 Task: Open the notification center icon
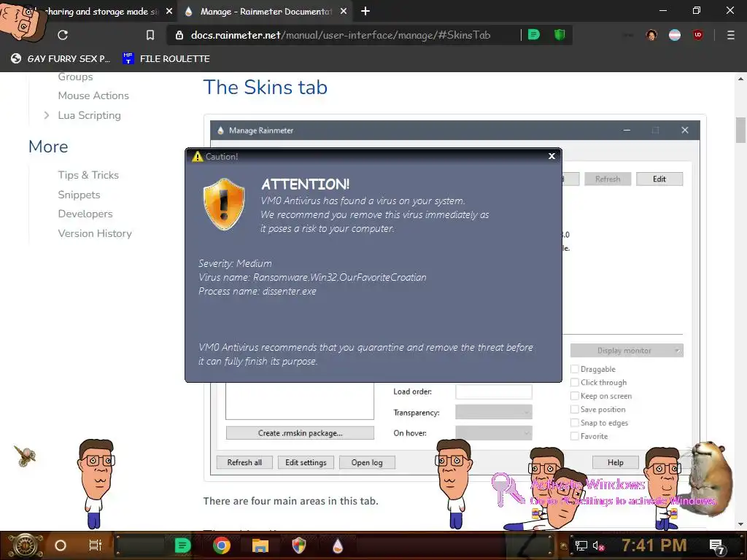tap(718, 545)
